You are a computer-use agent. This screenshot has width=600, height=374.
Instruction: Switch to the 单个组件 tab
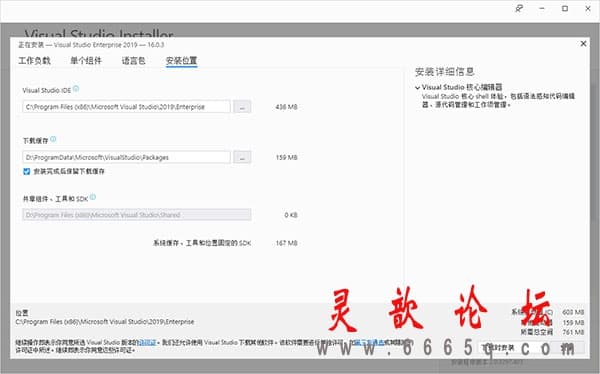point(86,60)
